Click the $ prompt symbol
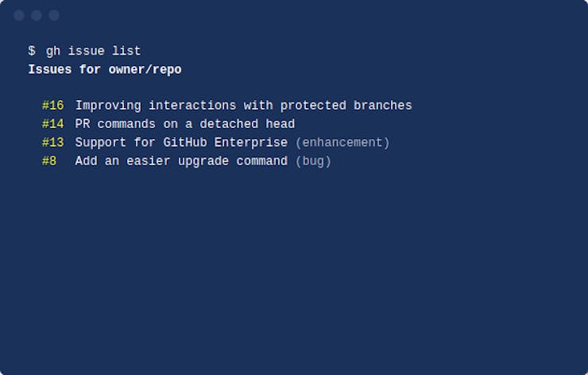The image size is (588, 375). tap(32, 51)
